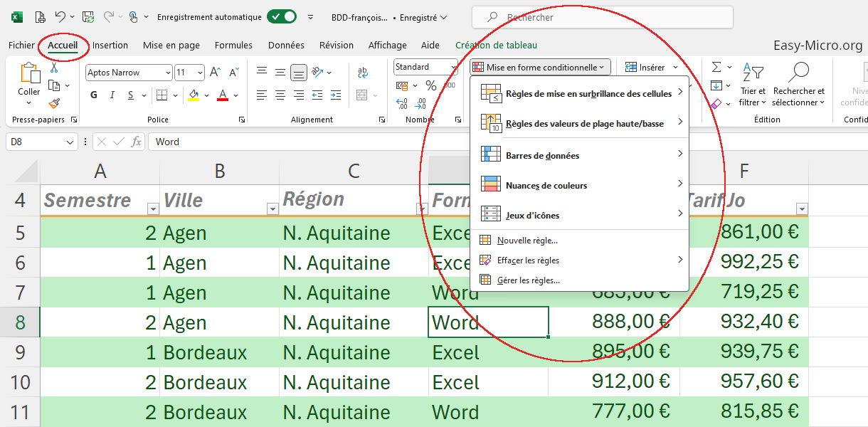Open the Nuances de couleurs submenu

tap(579, 185)
